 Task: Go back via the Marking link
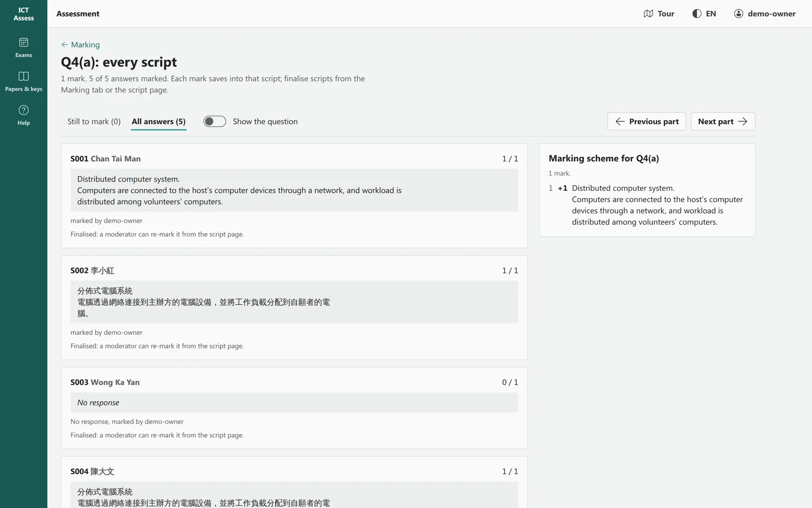click(80, 45)
